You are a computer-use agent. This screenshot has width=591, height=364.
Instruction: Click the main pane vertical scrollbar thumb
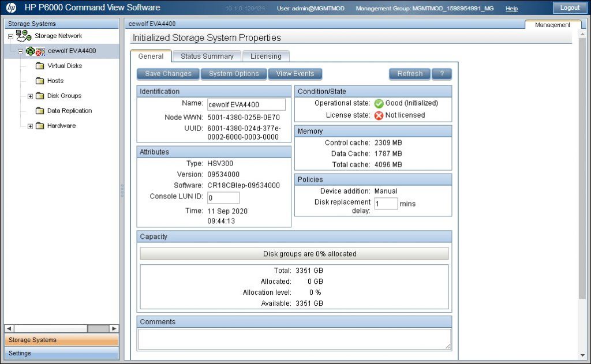pos(582,168)
